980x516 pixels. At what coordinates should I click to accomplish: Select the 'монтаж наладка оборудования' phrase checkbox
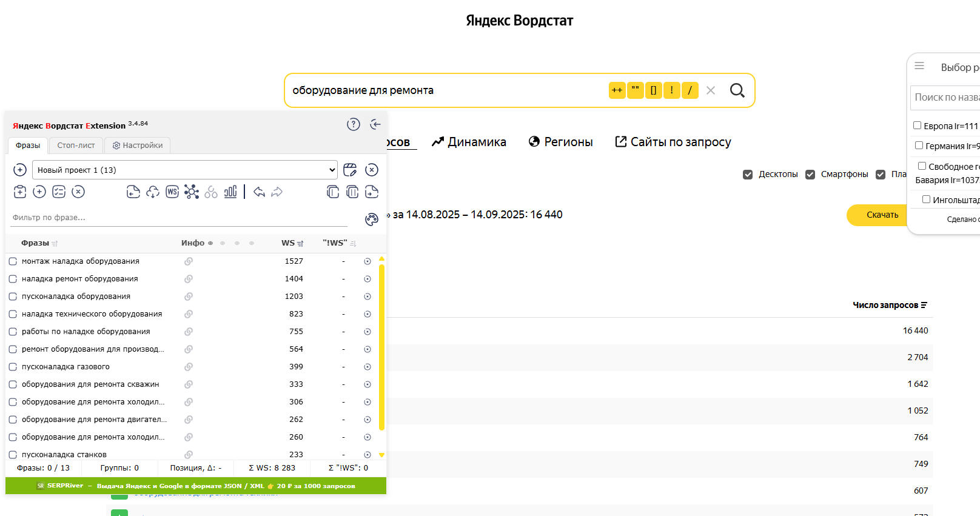point(13,261)
